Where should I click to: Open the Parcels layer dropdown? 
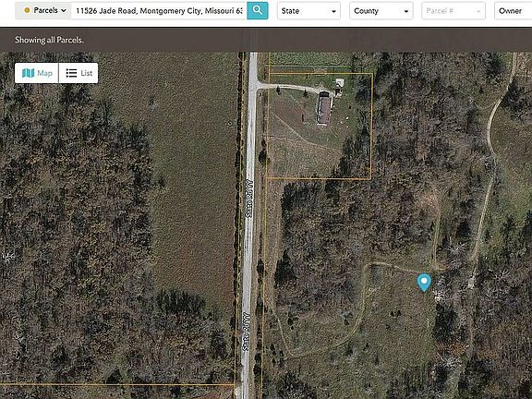tap(43, 10)
